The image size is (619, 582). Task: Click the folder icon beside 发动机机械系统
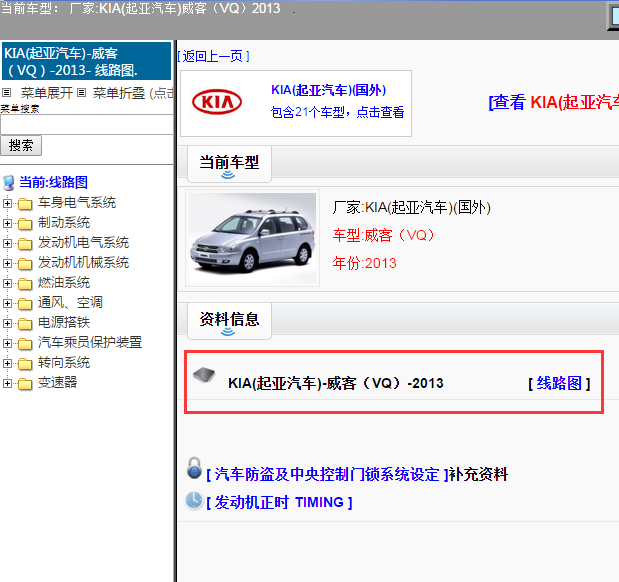tap(25, 264)
